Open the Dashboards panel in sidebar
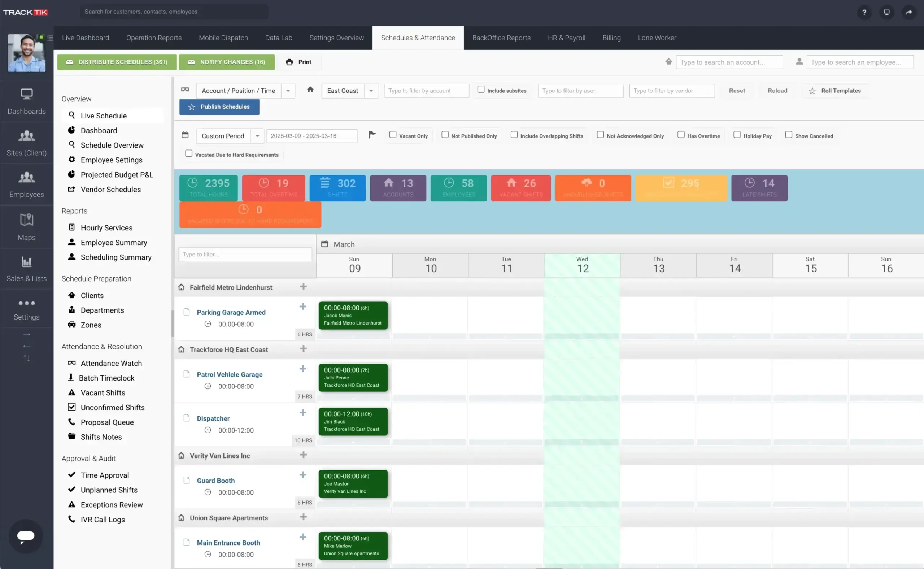Screen dimensions: 924x569 26,101
